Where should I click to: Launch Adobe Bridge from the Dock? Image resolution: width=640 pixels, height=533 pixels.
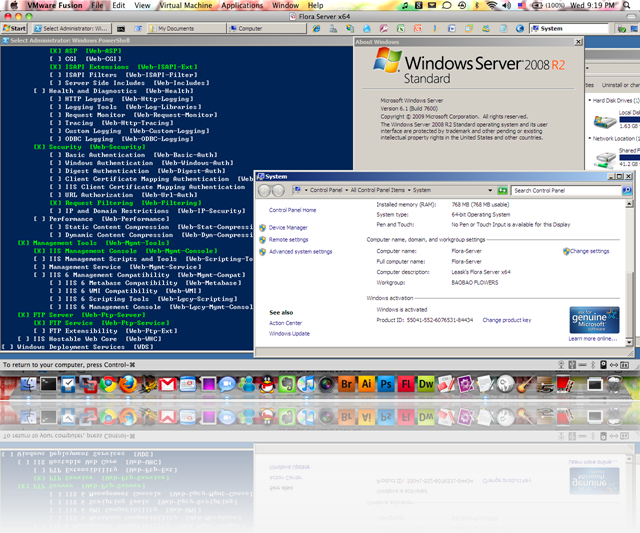pos(347,384)
